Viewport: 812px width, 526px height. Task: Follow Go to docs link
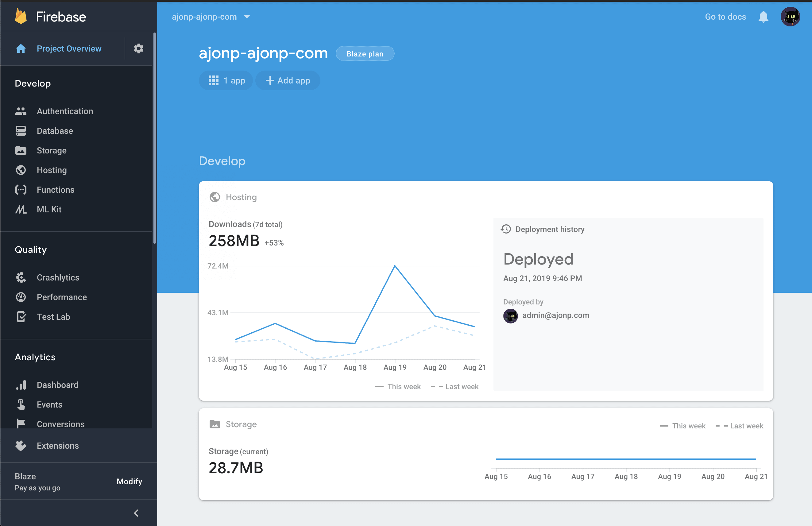[x=725, y=17]
